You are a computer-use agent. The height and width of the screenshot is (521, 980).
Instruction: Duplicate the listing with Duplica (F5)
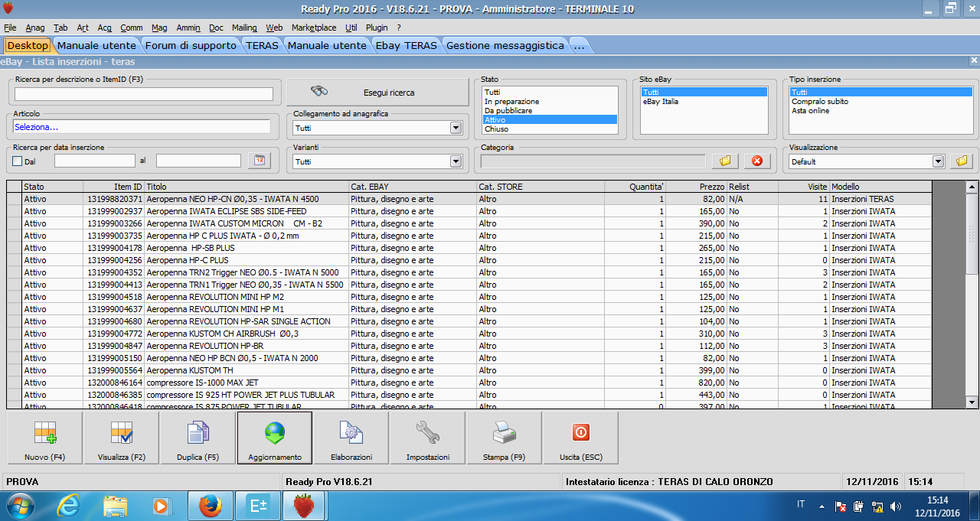pyautogui.click(x=198, y=438)
